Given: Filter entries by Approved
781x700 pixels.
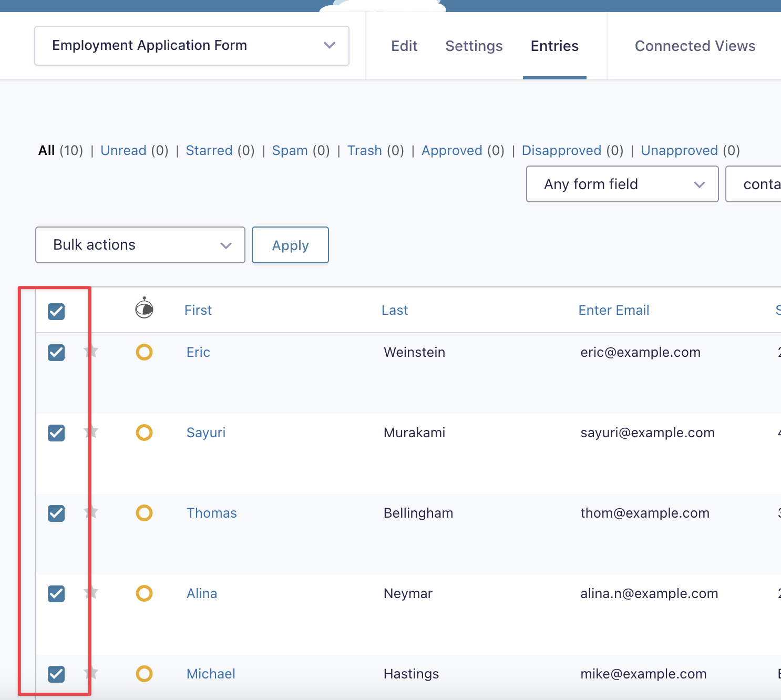Looking at the screenshot, I should (452, 151).
